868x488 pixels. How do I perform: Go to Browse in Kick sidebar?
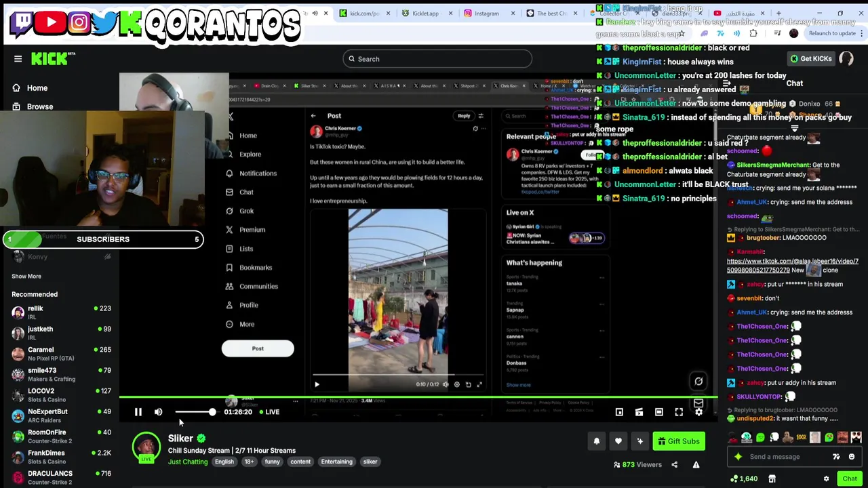tap(33, 106)
